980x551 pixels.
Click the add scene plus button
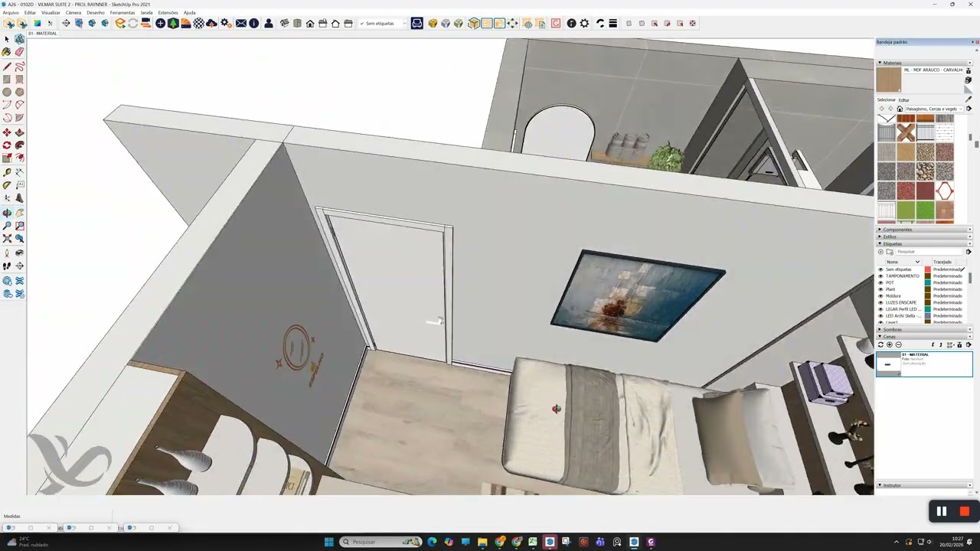pos(890,345)
